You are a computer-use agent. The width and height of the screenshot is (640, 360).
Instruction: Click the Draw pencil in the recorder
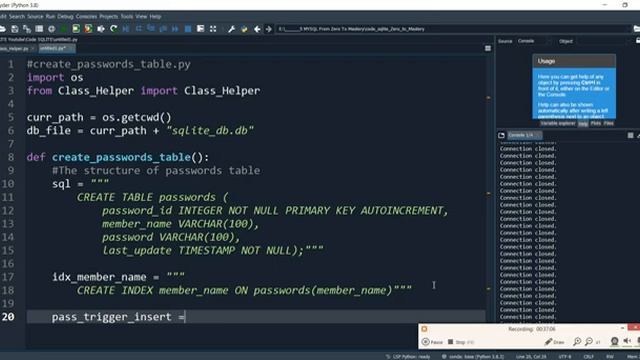pyautogui.click(x=554, y=342)
